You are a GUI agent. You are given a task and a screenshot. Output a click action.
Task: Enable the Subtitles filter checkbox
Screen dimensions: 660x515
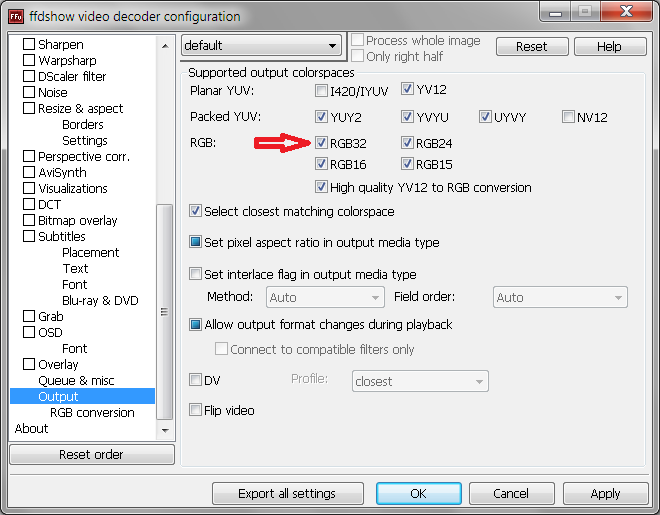click(29, 236)
